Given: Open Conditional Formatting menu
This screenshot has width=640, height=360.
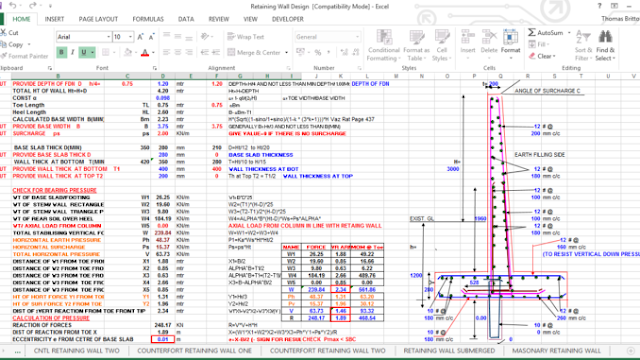Looking at the screenshot, I should tap(384, 45).
